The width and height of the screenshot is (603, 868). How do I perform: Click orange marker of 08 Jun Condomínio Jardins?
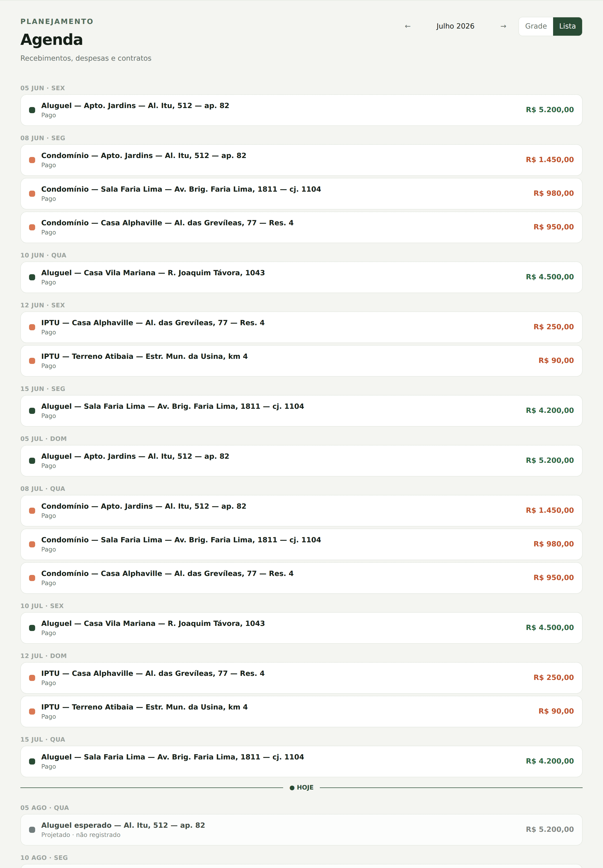click(x=32, y=160)
